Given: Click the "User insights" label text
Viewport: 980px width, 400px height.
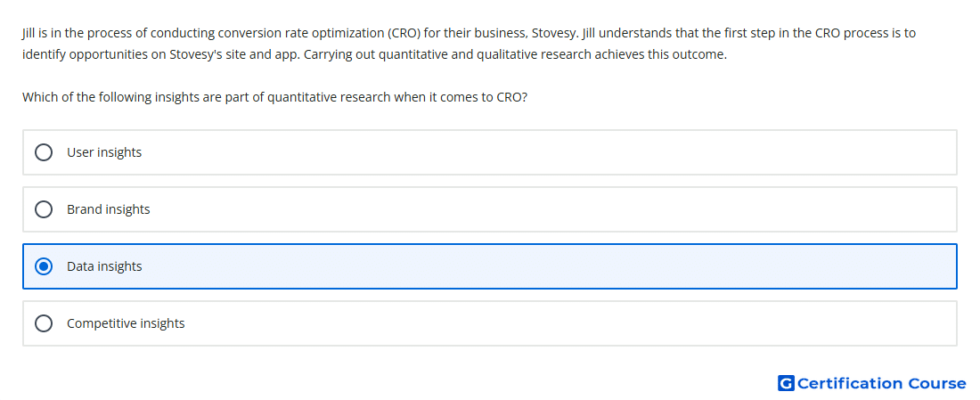Looking at the screenshot, I should tap(104, 152).
